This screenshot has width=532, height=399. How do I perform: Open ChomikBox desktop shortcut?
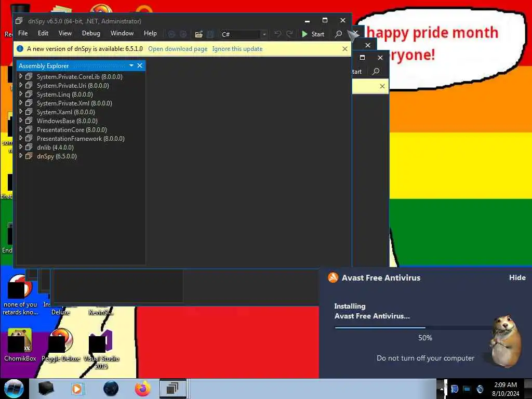pyautogui.click(x=20, y=345)
